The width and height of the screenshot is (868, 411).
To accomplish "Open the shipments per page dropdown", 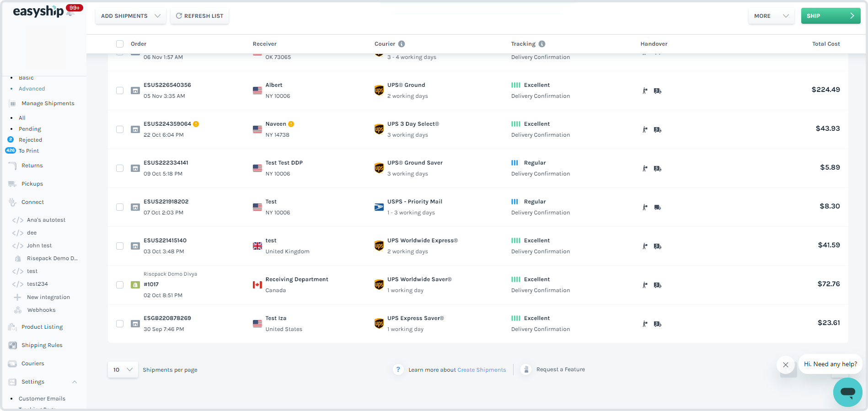I will [x=123, y=370].
